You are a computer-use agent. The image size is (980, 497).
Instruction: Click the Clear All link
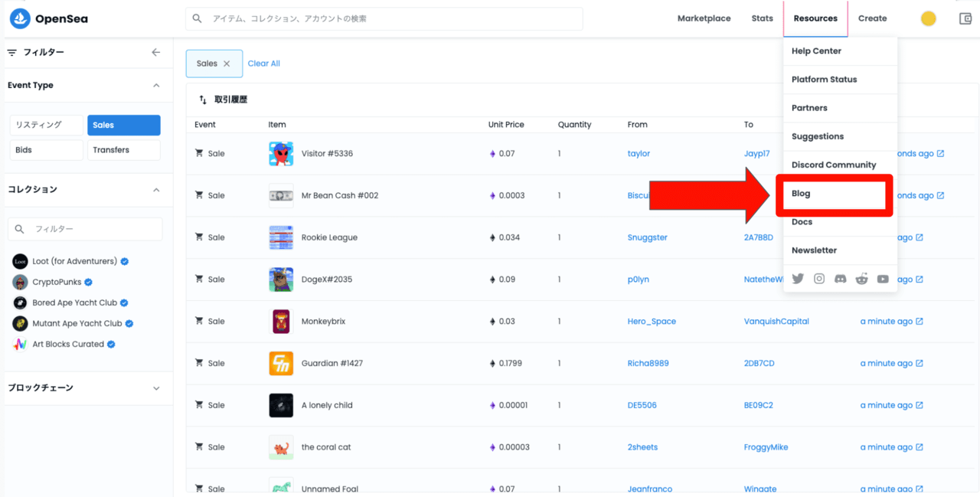coord(264,64)
